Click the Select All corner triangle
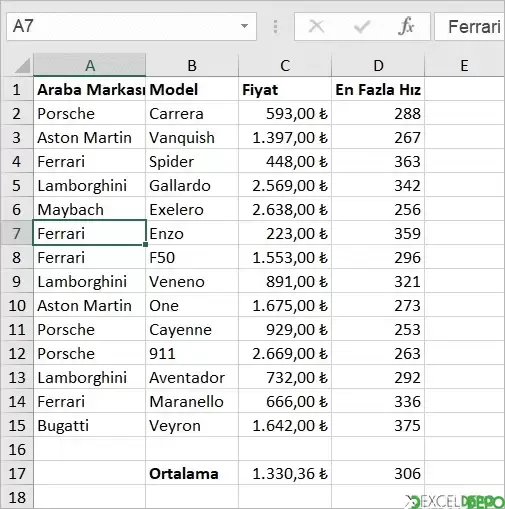 [x=22, y=65]
